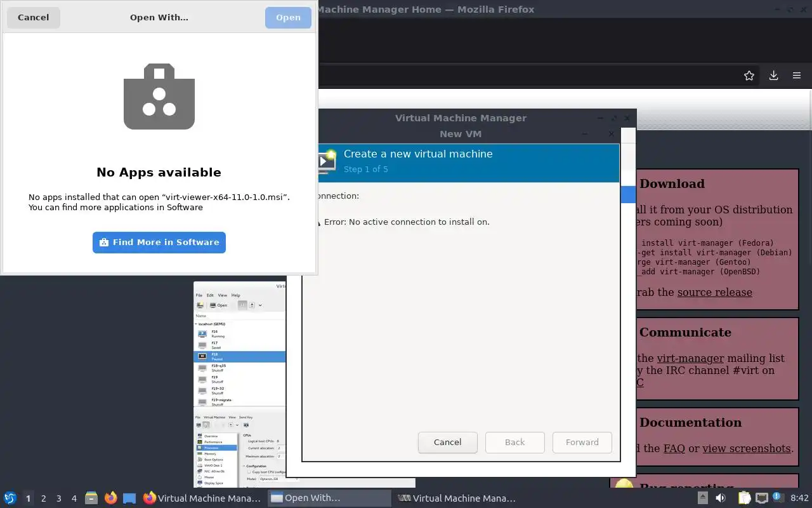Click the new virtual machine wizard header icon
The height and width of the screenshot is (508, 812).
[x=326, y=161]
